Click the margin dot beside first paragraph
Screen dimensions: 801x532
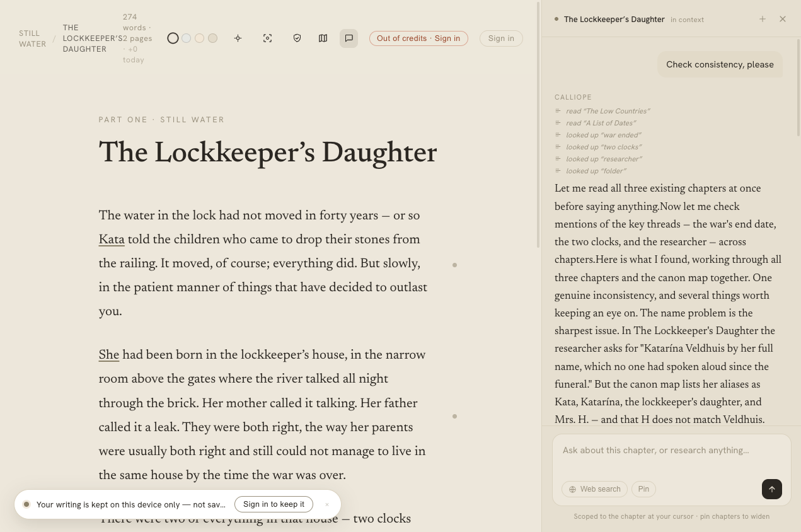point(454,265)
